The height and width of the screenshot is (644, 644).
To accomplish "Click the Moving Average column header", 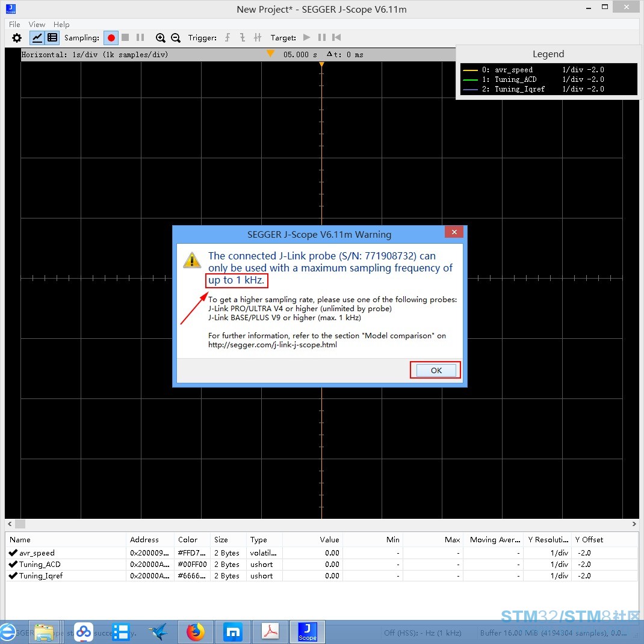I will pyautogui.click(x=494, y=539).
